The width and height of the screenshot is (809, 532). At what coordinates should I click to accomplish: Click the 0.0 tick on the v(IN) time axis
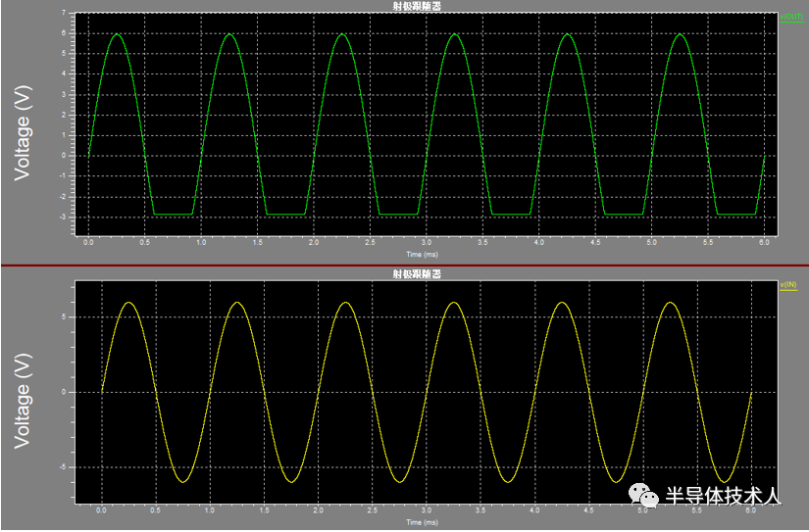click(101, 510)
